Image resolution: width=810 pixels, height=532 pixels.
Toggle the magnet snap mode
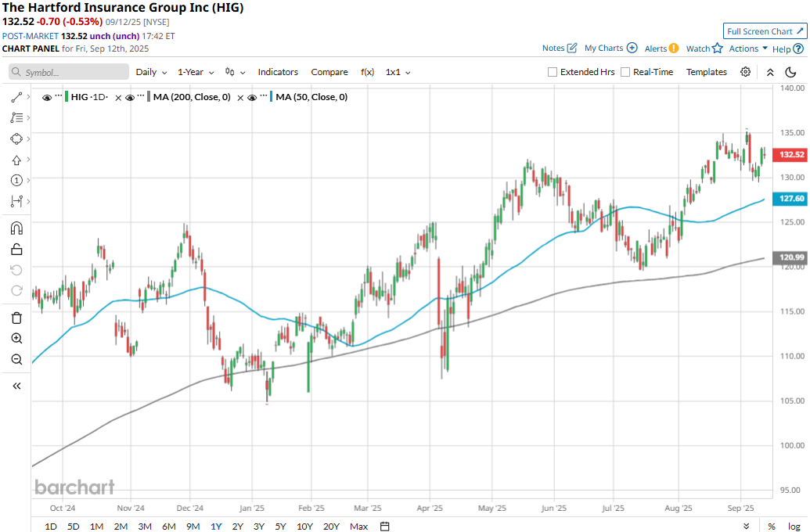(16, 228)
